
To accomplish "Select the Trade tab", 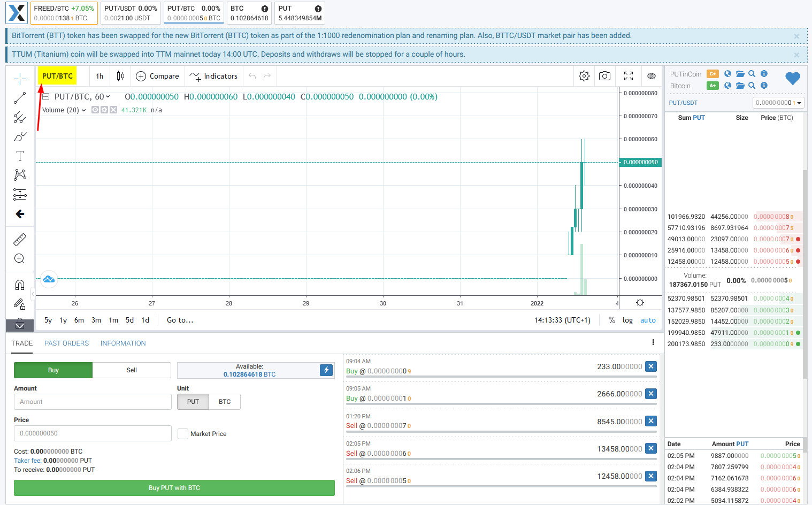I will [22, 343].
